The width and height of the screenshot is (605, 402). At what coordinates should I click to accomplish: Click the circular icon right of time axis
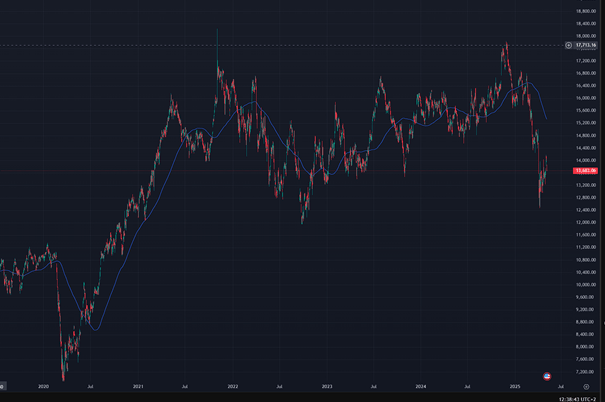586,386
